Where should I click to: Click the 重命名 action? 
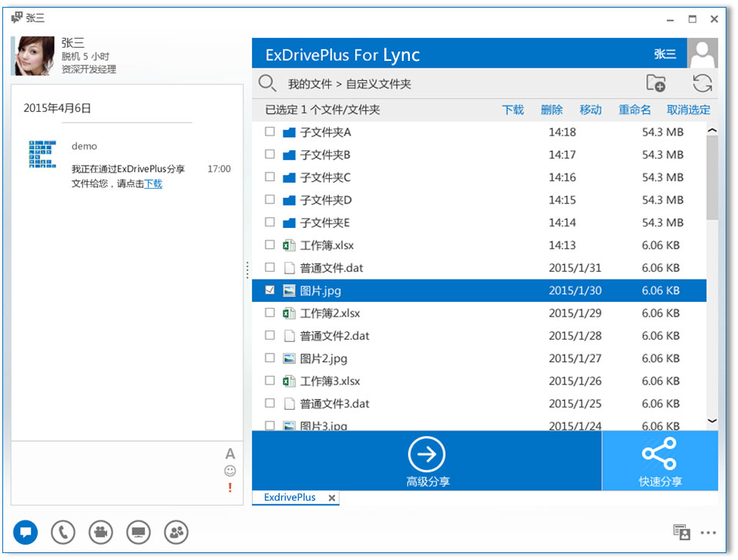click(x=635, y=109)
